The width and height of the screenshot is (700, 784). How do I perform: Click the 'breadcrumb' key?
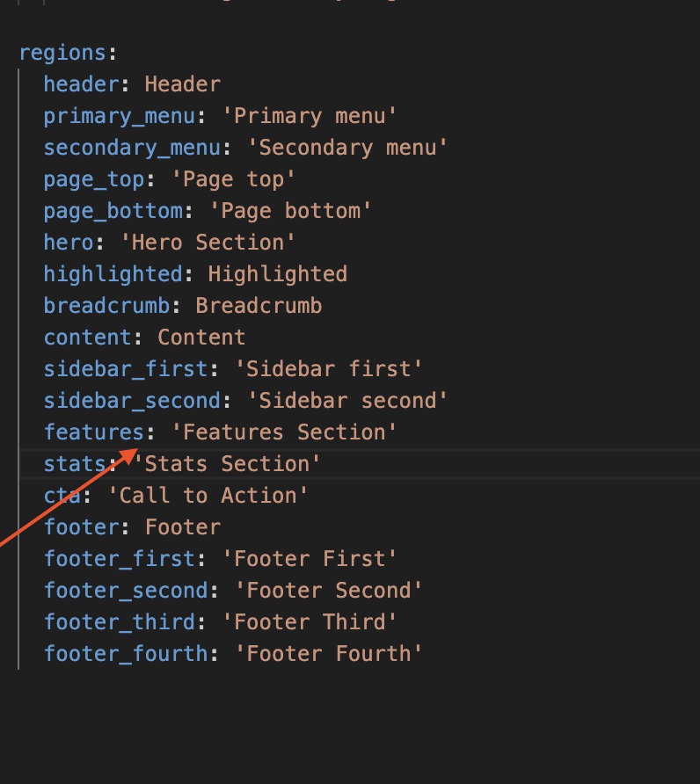coord(106,306)
